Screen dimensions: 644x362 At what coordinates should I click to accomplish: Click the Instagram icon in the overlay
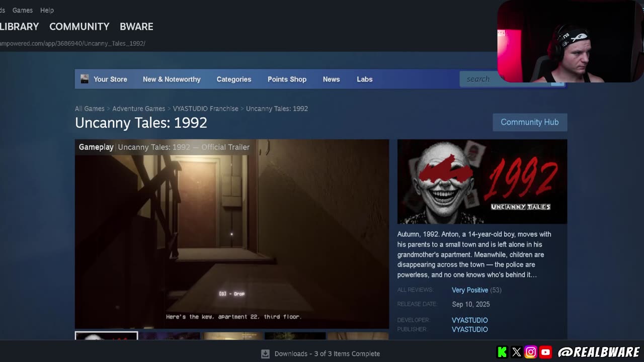530,352
